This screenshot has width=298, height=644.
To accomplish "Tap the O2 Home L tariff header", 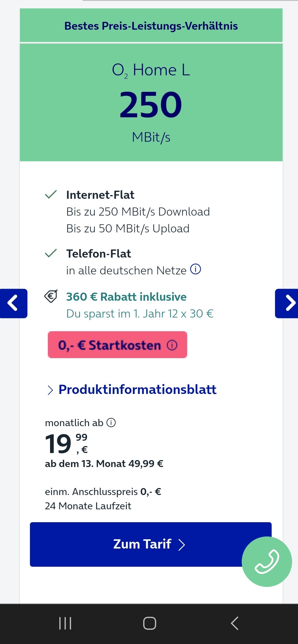I will point(151,70).
